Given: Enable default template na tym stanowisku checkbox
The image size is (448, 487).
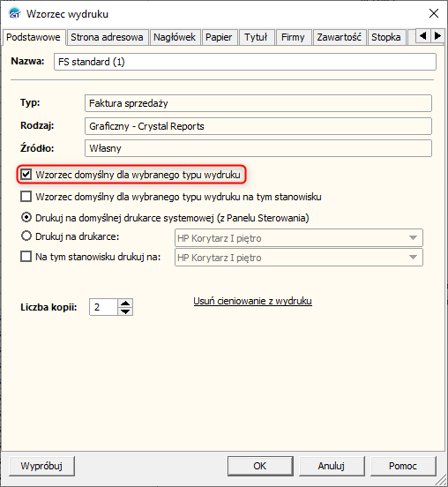Looking at the screenshot, I should (x=26, y=197).
